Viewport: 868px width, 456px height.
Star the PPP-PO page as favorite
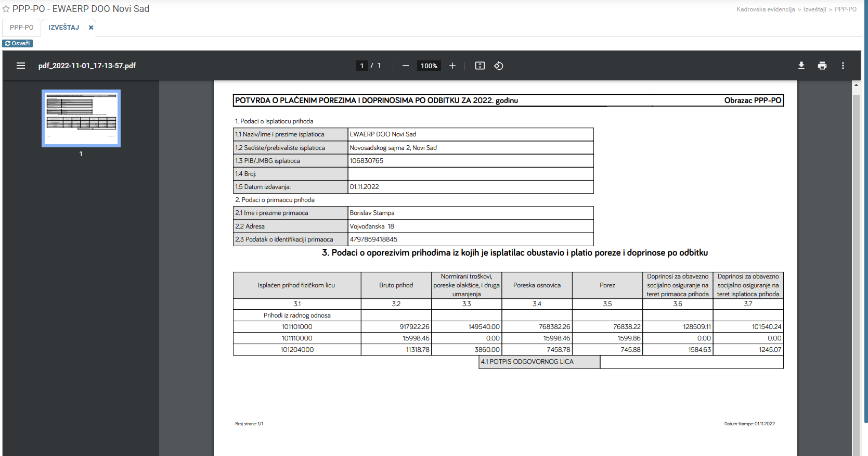pyautogui.click(x=6, y=9)
